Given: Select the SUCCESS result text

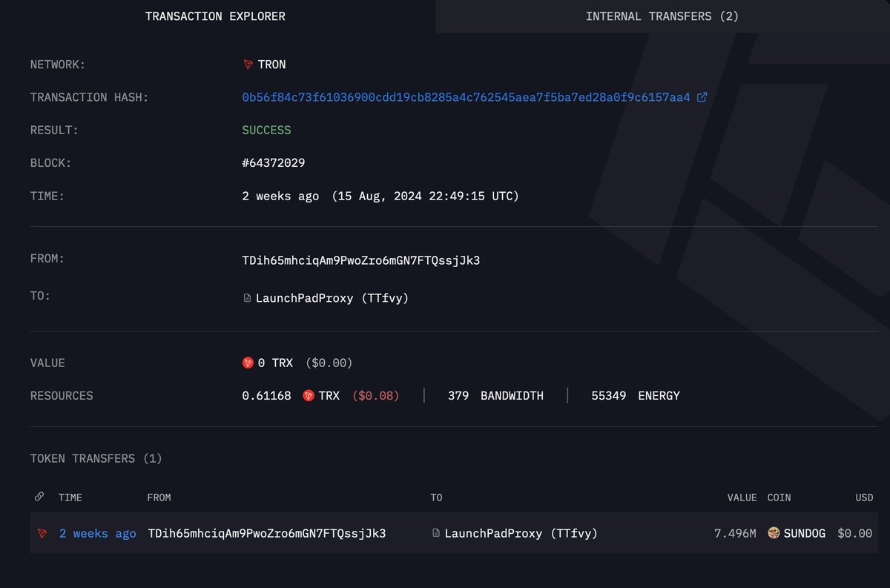Looking at the screenshot, I should [266, 130].
